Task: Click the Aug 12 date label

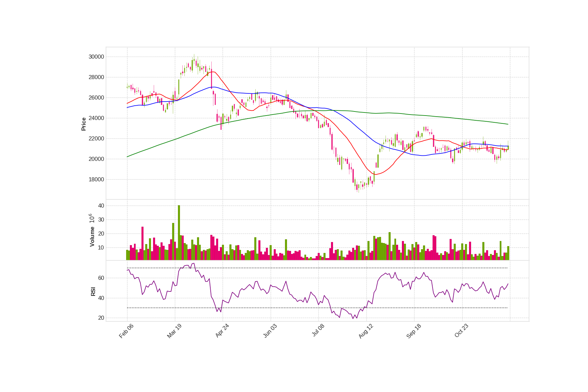Action: (366, 331)
